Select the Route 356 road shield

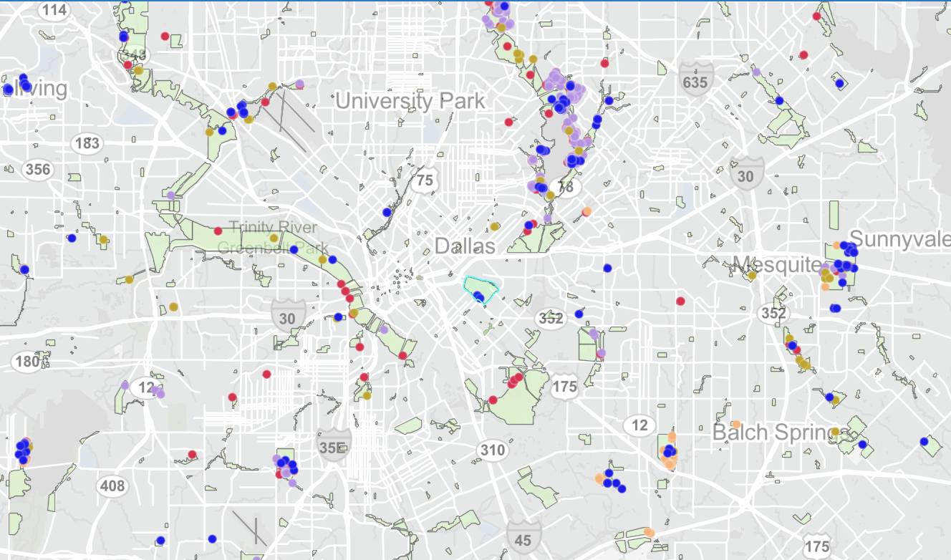tap(37, 170)
